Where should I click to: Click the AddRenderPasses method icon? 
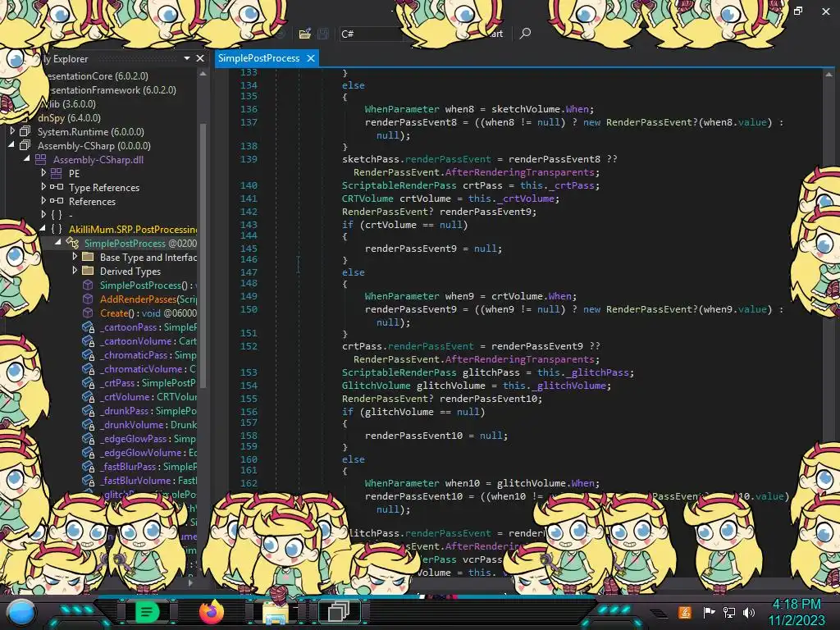tap(88, 299)
